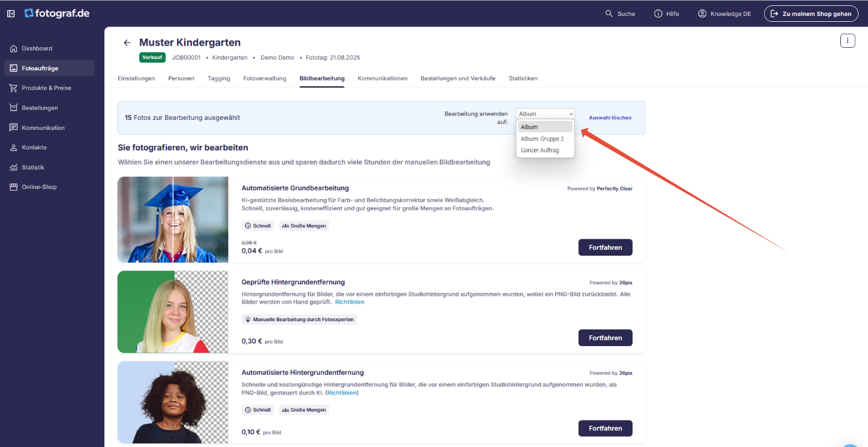Click the Powered by Perfectly Clear text
The height and width of the screenshot is (447, 868).
[x=600, y=189]
